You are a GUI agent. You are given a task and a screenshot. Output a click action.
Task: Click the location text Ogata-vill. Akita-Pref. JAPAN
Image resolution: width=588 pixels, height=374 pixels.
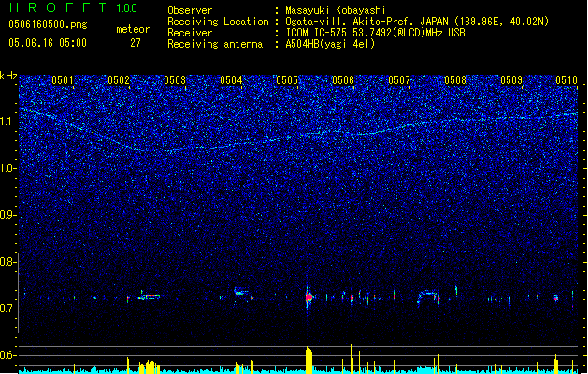pos(366,22)
